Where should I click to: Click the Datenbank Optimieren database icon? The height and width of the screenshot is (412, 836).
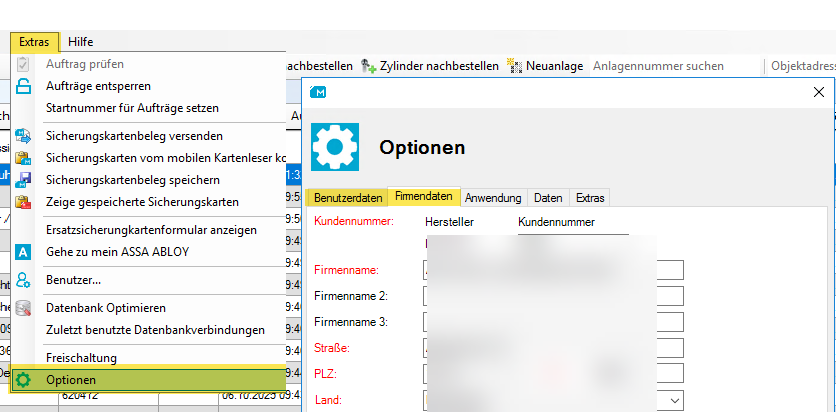pyautogui.click(x=24, y=308)
